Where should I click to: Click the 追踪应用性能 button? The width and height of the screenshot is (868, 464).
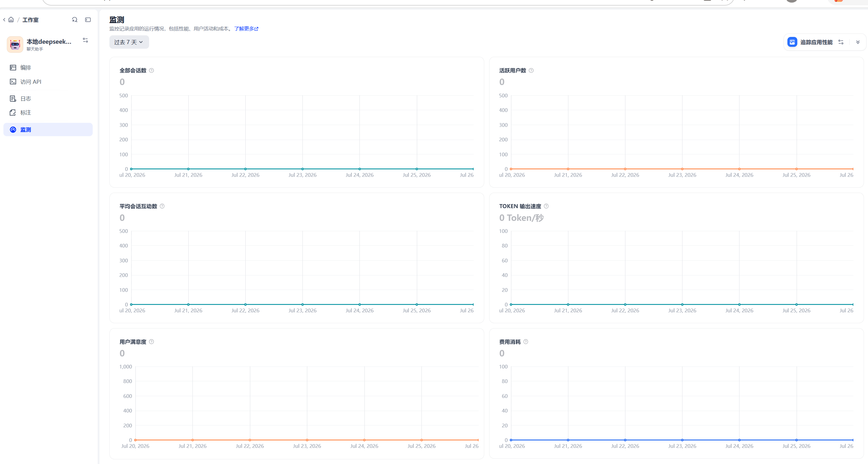point(810,42)
